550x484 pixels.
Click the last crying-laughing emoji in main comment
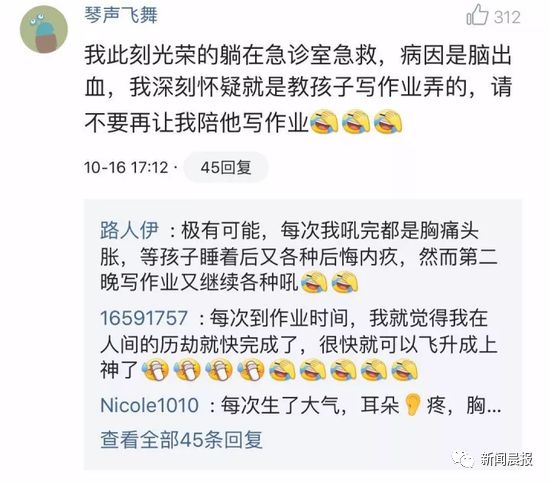(x=388, y=122)
